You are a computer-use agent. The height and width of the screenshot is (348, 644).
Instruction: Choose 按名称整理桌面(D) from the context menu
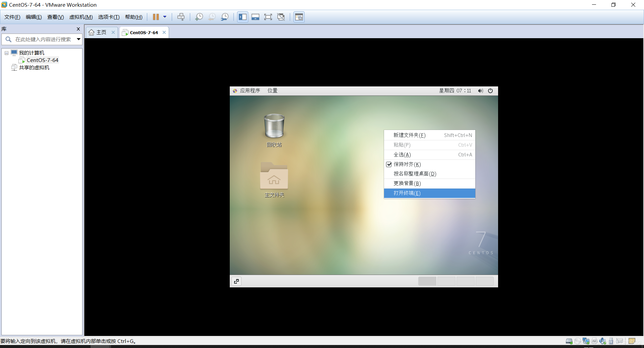pos(430,174)
